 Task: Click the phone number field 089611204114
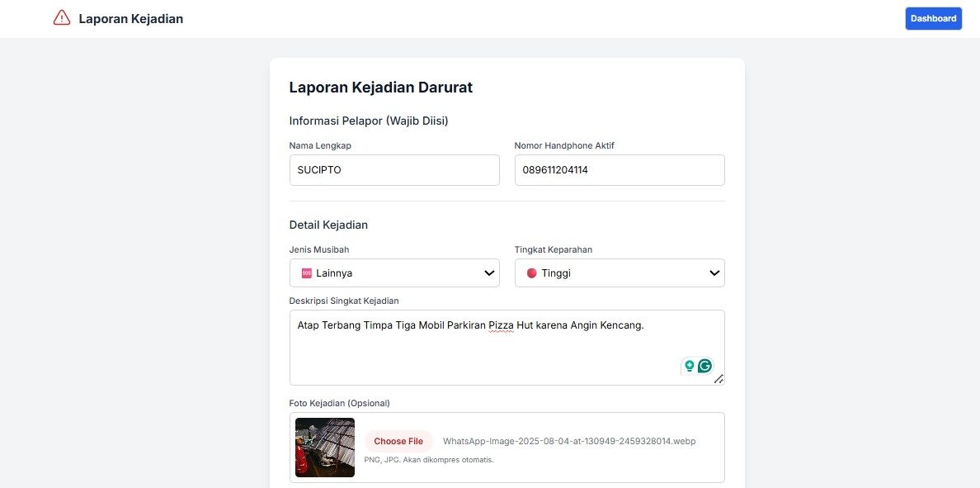(620, 169)
